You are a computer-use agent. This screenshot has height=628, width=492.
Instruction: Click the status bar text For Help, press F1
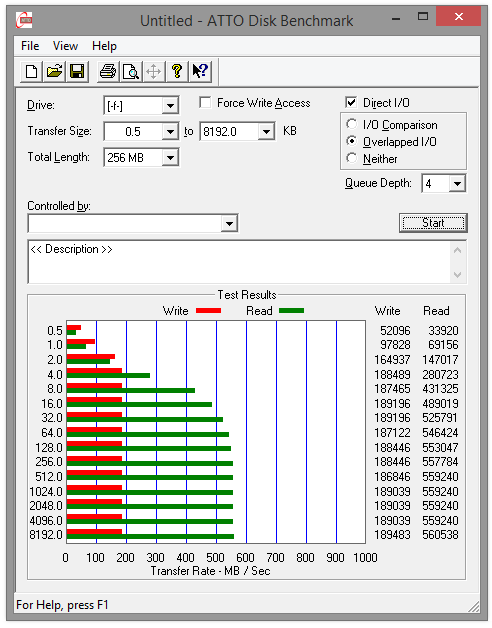(62, 605)
